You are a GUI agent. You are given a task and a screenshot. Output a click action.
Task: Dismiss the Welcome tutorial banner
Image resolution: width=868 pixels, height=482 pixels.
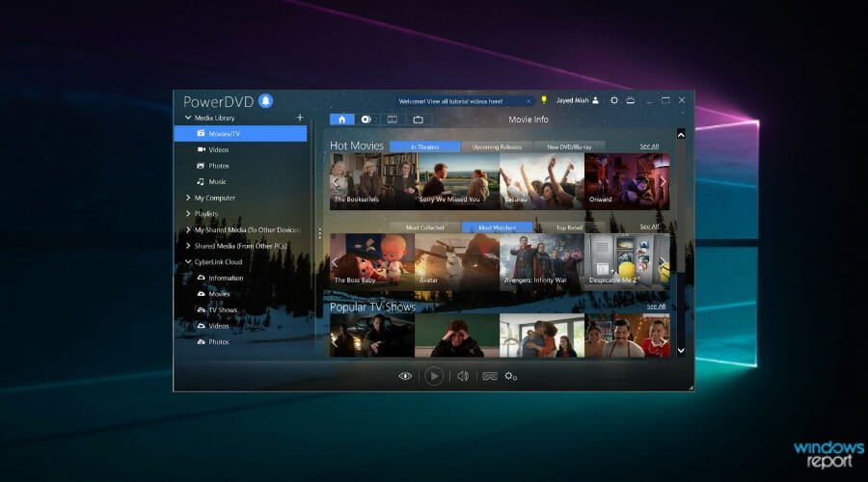(x=529, y=101)
